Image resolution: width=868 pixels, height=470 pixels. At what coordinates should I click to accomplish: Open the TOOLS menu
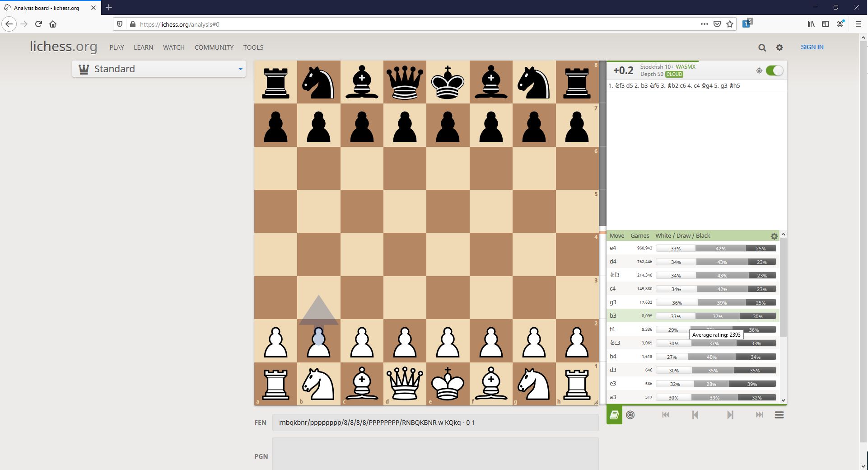(x=253, y=47)
